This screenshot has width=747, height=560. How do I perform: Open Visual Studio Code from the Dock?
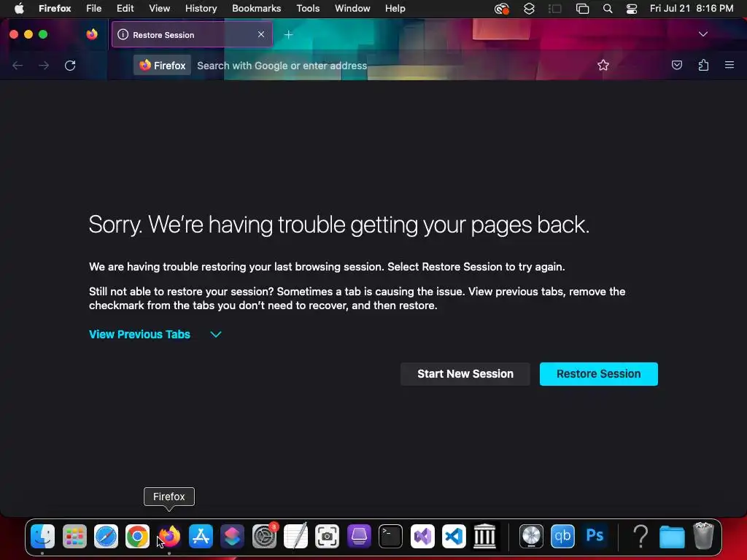click(x=454, y=536)
